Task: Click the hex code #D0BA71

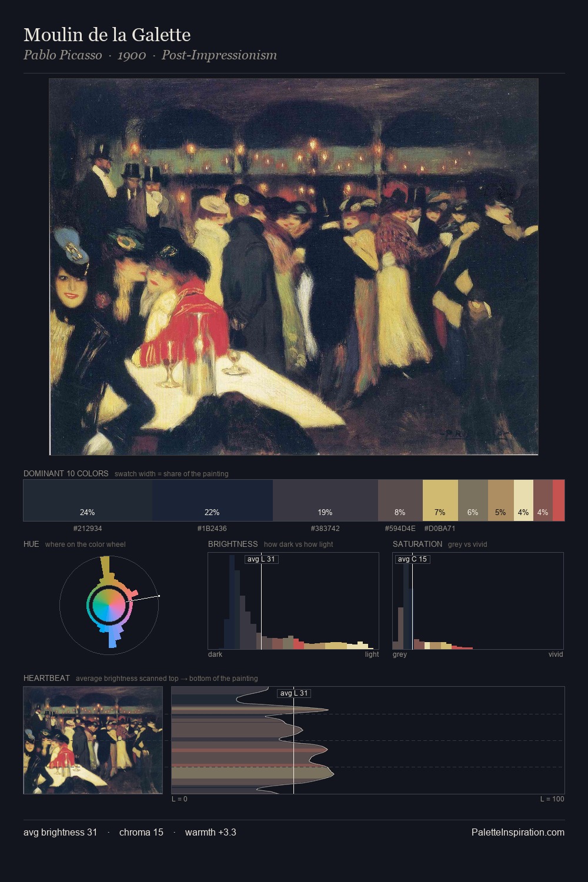Action: tap(440, 529)
